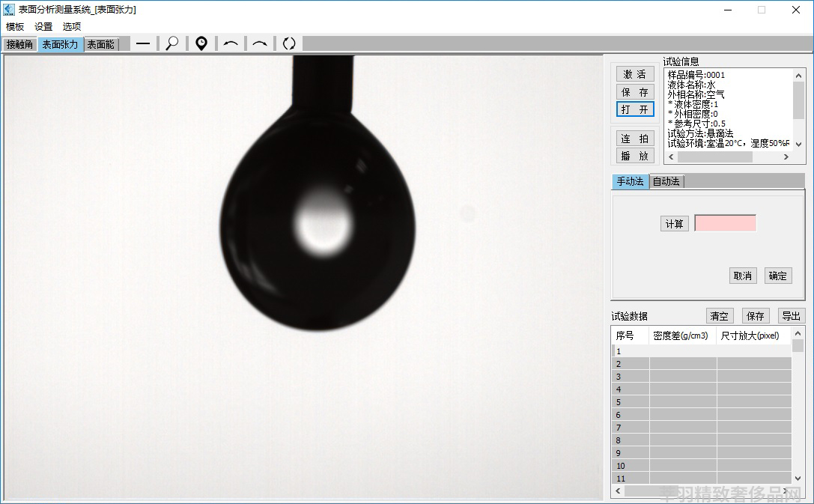Click the magnifier zoom tool
The height and width of the screenshot is (504, 814).
(171, 43)
